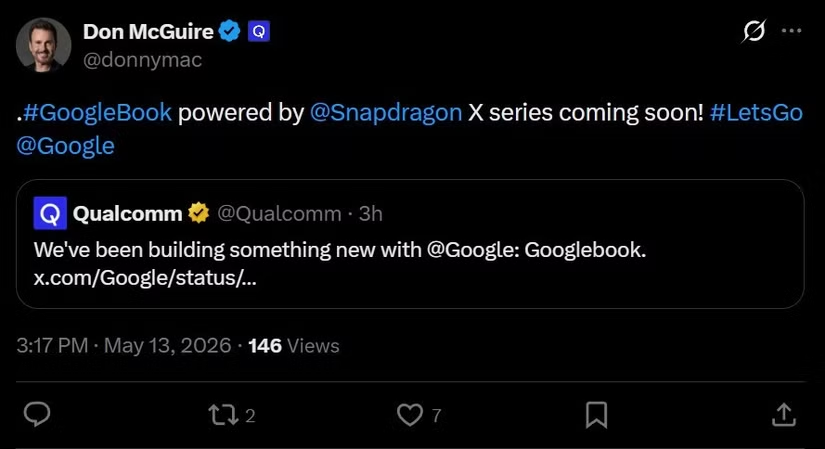The height and width of the screenshot is (449, 825).
Task: Open the share upload icon
Action: 784,414
